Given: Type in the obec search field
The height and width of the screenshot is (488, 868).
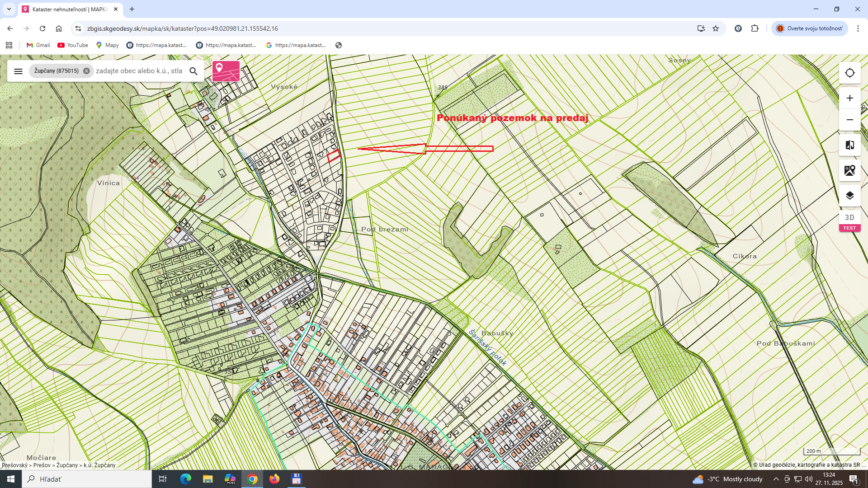Looking at the screenshot, I should 139,71.
